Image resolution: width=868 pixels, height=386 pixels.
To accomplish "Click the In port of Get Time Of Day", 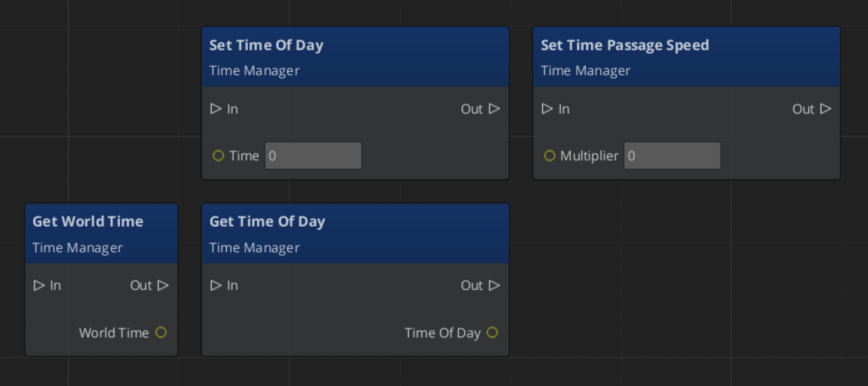I will coord(216,285).
